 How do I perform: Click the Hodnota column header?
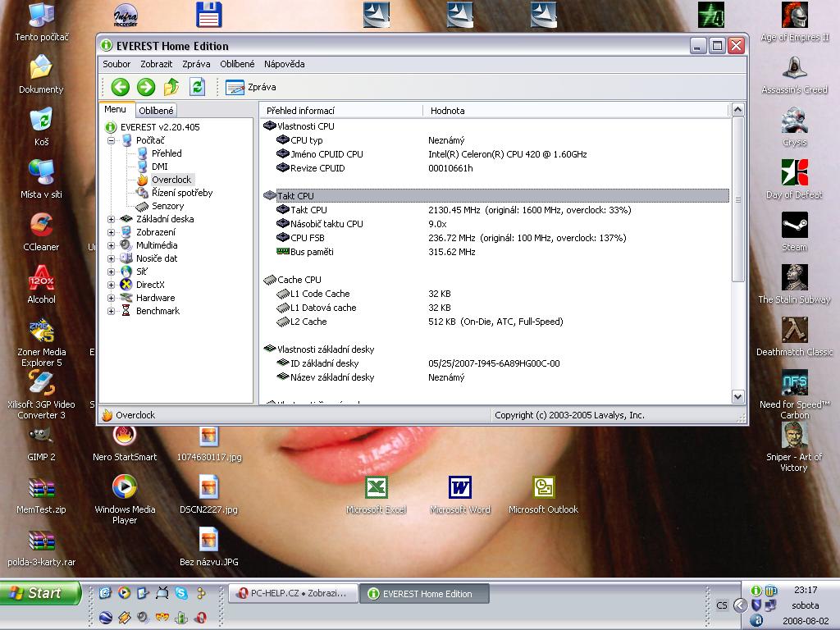(448, 111)
